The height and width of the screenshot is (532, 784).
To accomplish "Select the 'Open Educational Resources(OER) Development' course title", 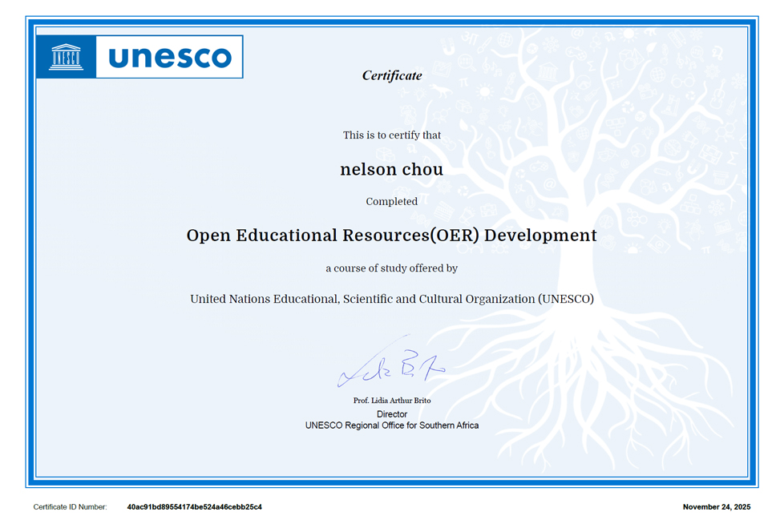I will [x=391, y=236].
